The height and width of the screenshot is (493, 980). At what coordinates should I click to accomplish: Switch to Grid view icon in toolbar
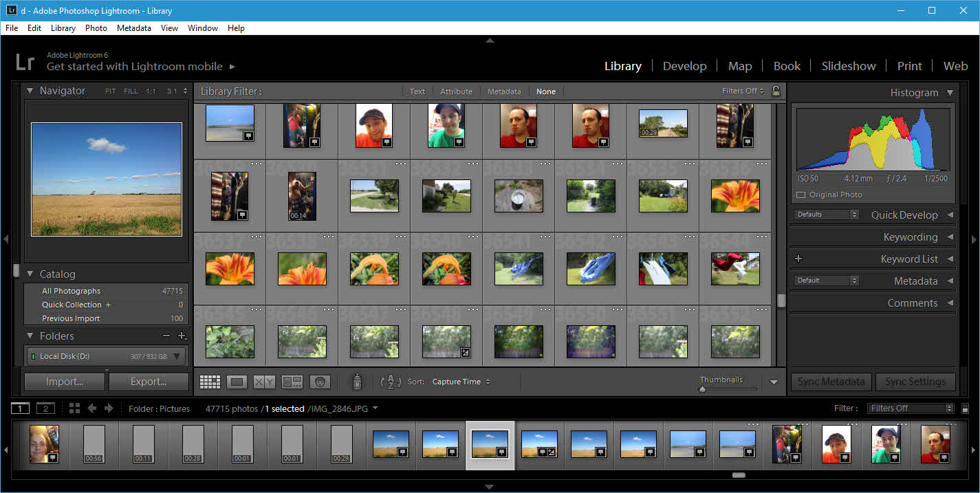[210, 382]
